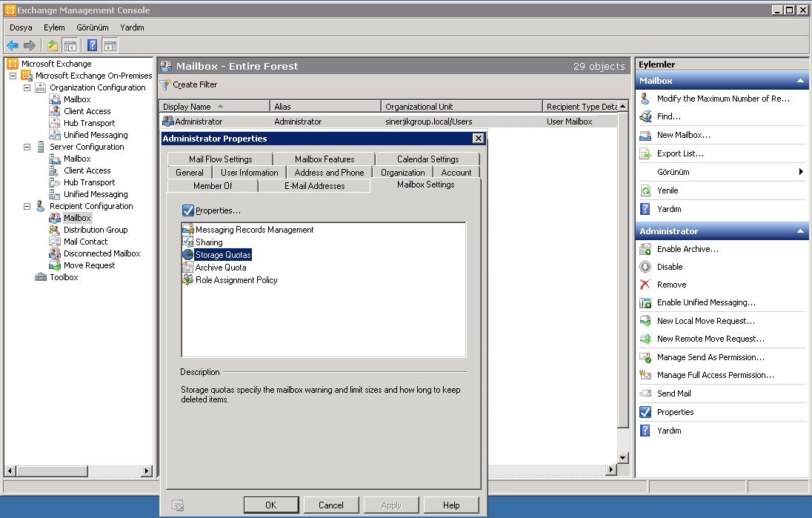Select Distribution Group in the tree
The height and width of the screenshot is (518, 812).
96,230
